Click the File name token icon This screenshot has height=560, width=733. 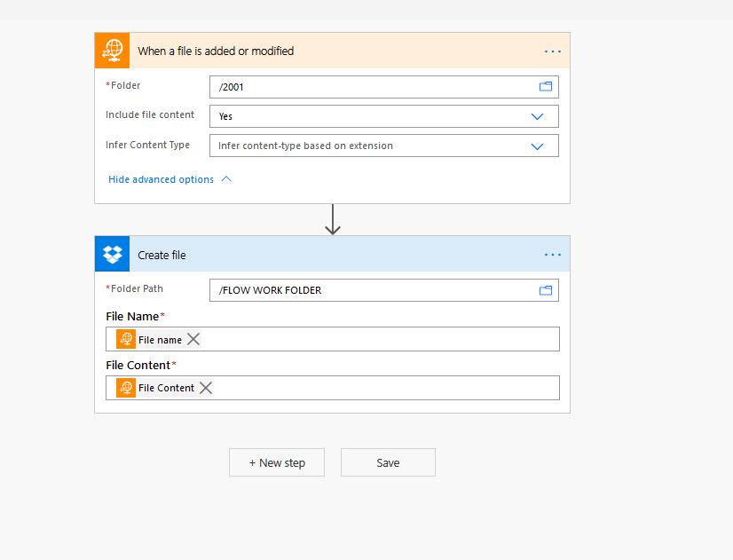point(126,339)
